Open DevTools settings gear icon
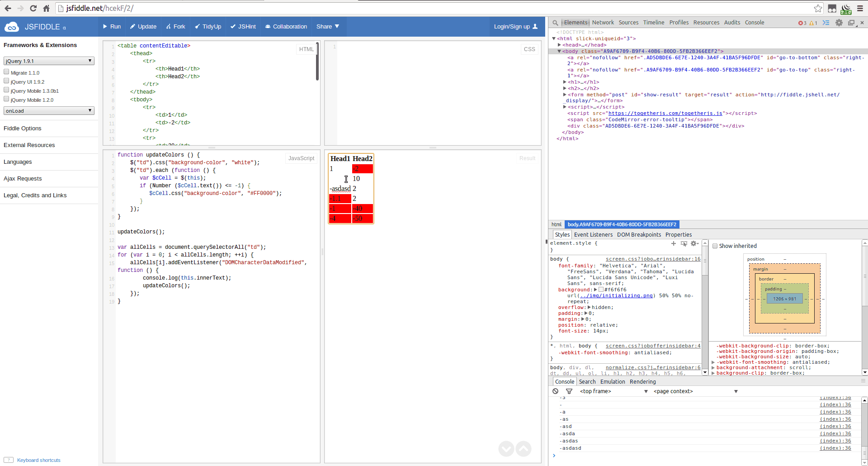This screenshot has width=868, height=466. click(840, 23)
